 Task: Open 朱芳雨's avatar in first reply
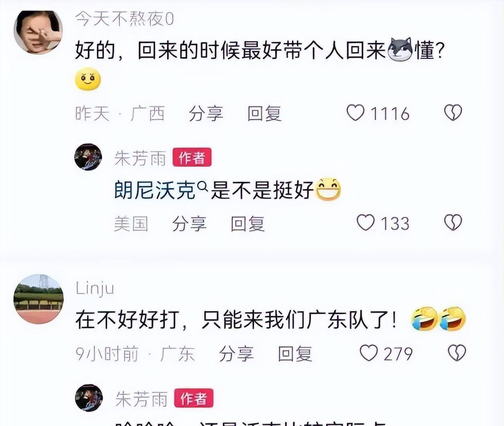(88, 157)
